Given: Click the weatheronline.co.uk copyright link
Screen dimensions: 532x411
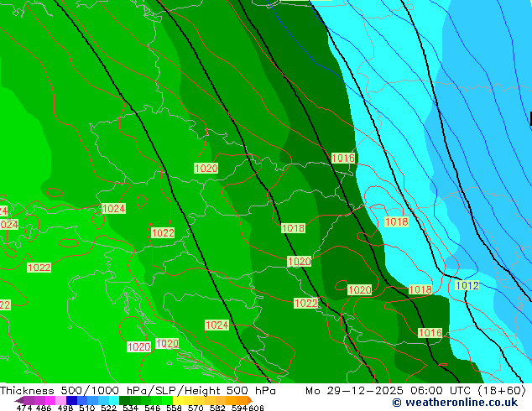Looking at the screenshot, I should tap(455, 403).
